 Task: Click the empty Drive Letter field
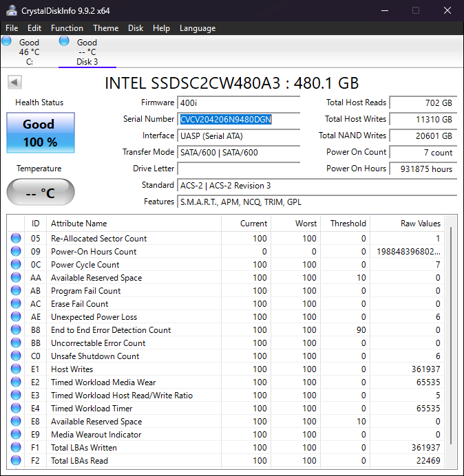[x=238, y=169]
